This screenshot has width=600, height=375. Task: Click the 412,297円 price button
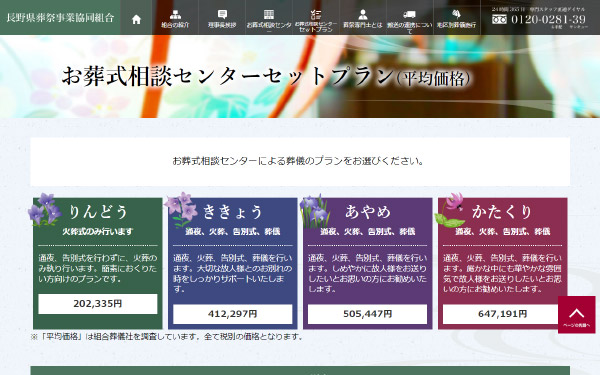coord(233,314)
